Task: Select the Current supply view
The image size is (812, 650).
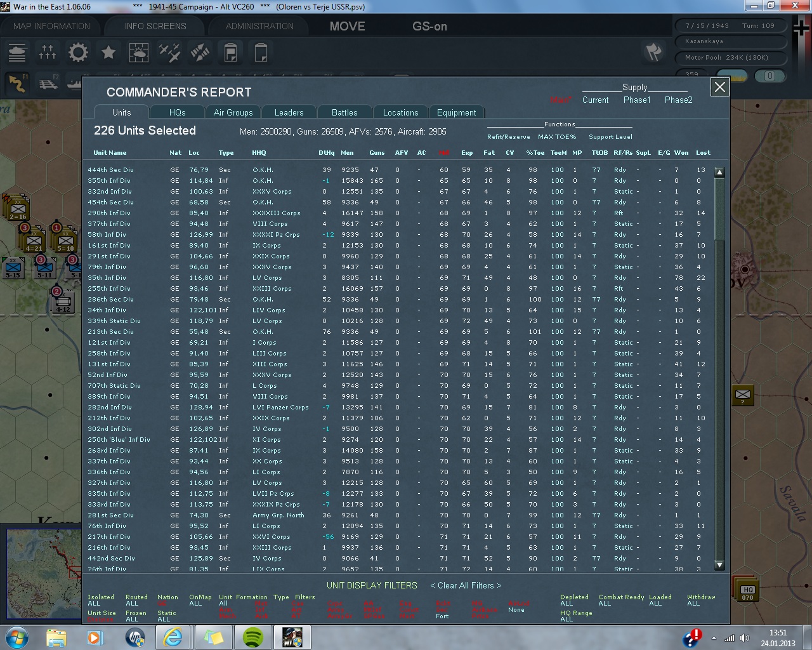Action: click(595, 100)
